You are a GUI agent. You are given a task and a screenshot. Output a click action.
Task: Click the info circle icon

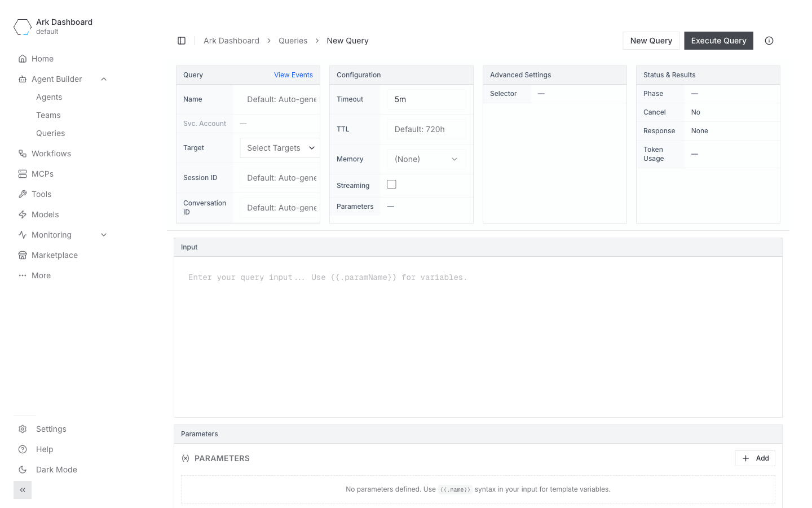(x=769, y=41)
